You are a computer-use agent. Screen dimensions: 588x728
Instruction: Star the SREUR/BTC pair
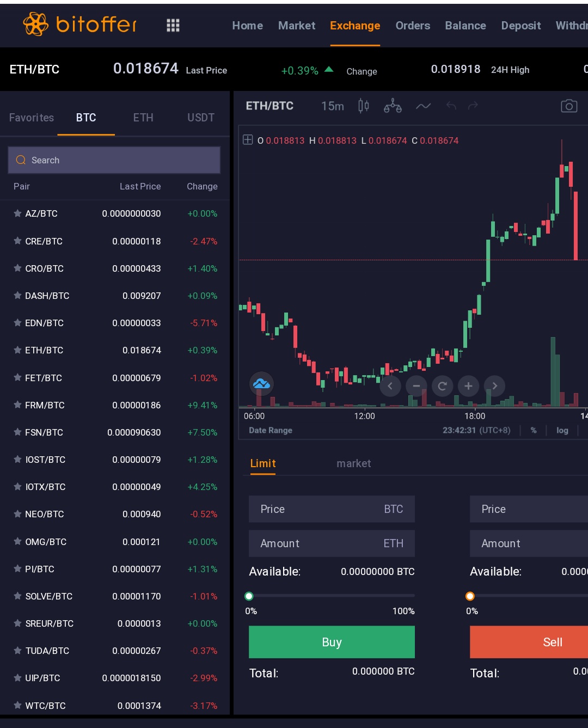click(x=17, y=623)
